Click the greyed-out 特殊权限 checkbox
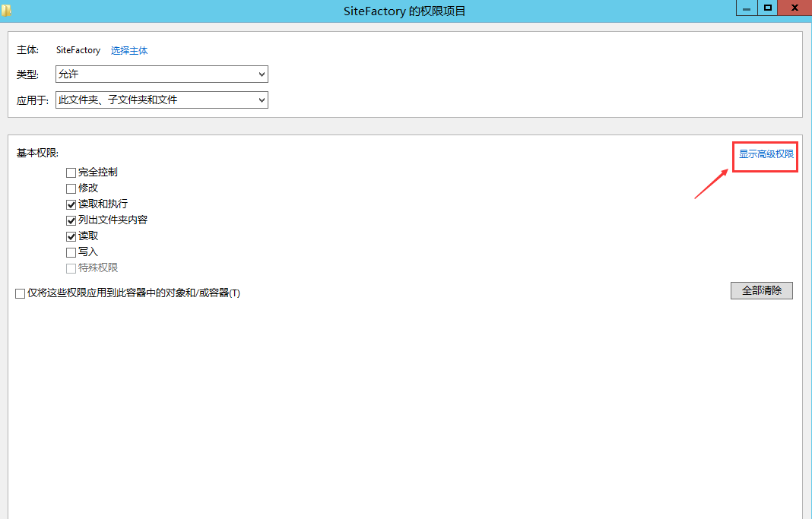 point(71,268)
